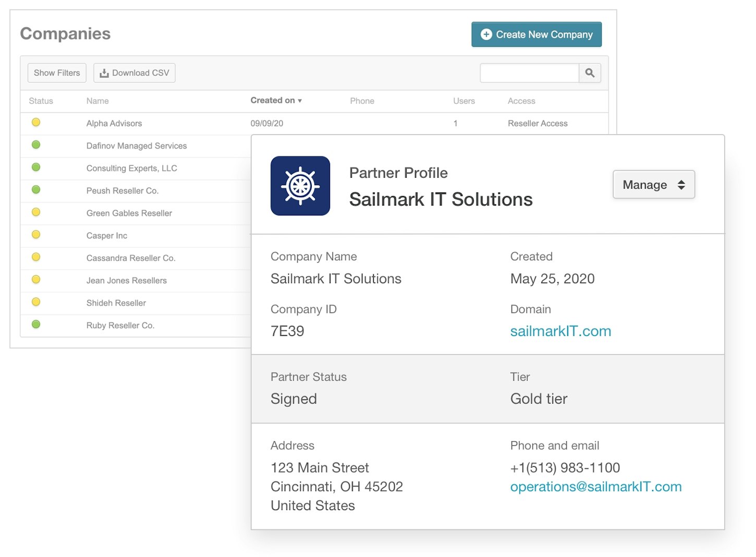Open the sailmarkIT.com domain link
The height and width of the screenshot is (557, 756).
[560, 331]
